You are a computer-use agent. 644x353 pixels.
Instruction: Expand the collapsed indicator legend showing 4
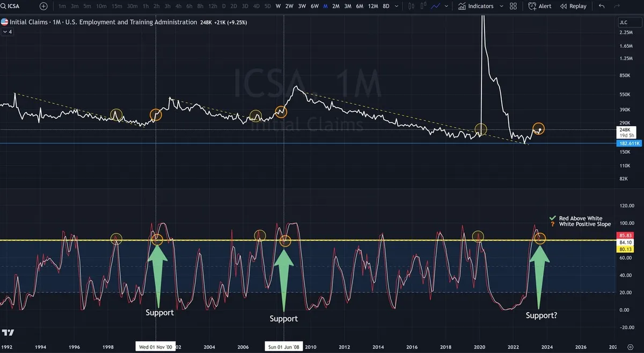[8, 32]
